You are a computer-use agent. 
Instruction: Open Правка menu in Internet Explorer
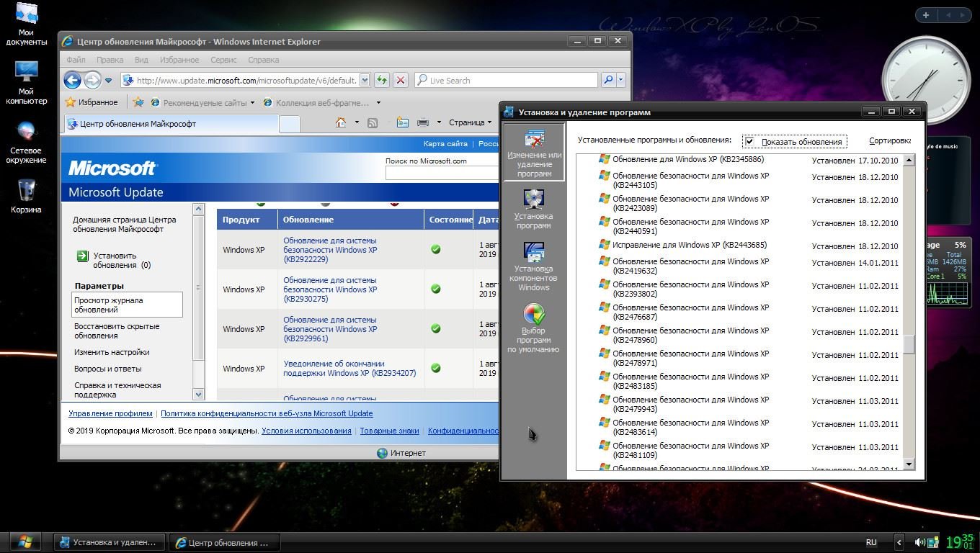click(x=110, y=60)
